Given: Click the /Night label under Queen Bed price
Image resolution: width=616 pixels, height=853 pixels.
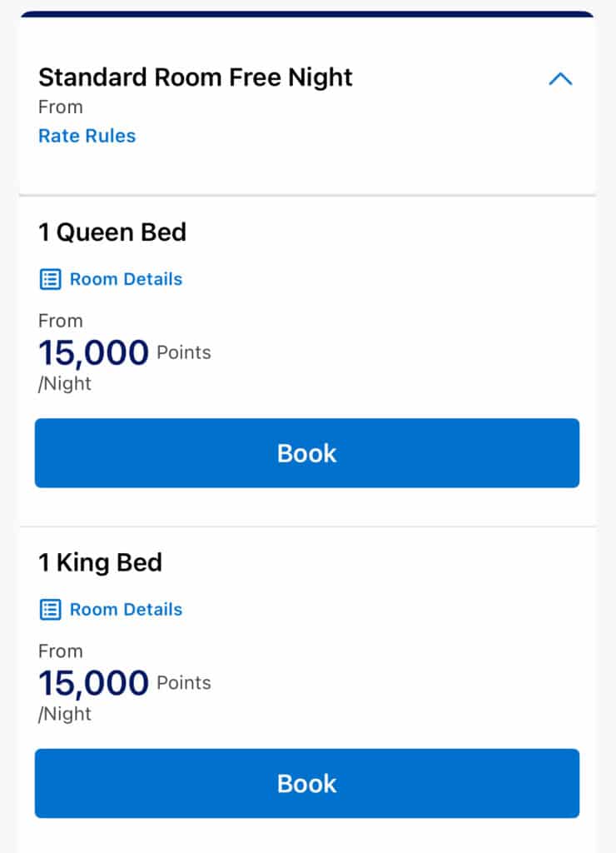Looking at the screenshot, I should [65, 383].
